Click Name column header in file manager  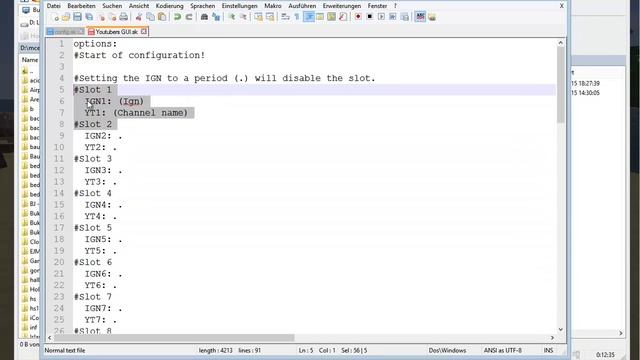30,60
